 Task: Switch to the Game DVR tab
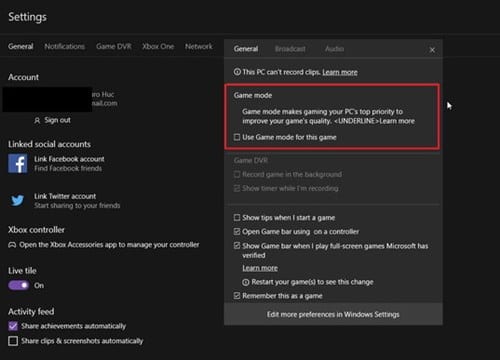tap(114, 46)
